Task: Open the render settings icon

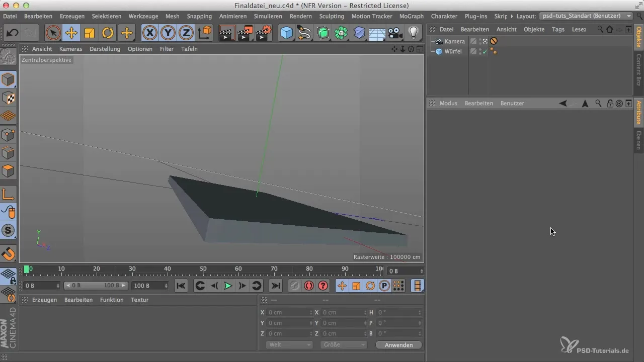Action: click(x=264, y=33)
